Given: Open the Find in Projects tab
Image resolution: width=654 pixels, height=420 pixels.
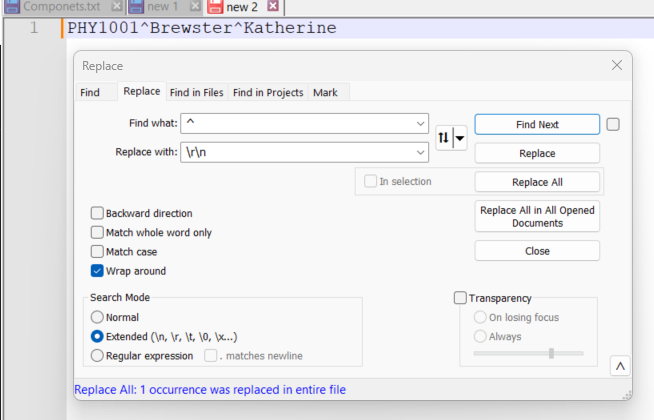Looking at the screenshot, I should coord(268,92).
